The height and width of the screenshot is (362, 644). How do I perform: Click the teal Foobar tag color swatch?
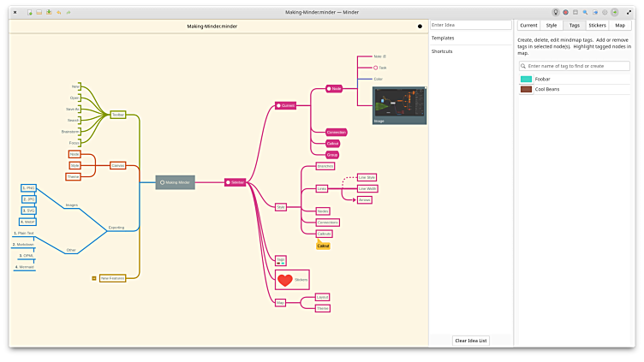[526, 79]
